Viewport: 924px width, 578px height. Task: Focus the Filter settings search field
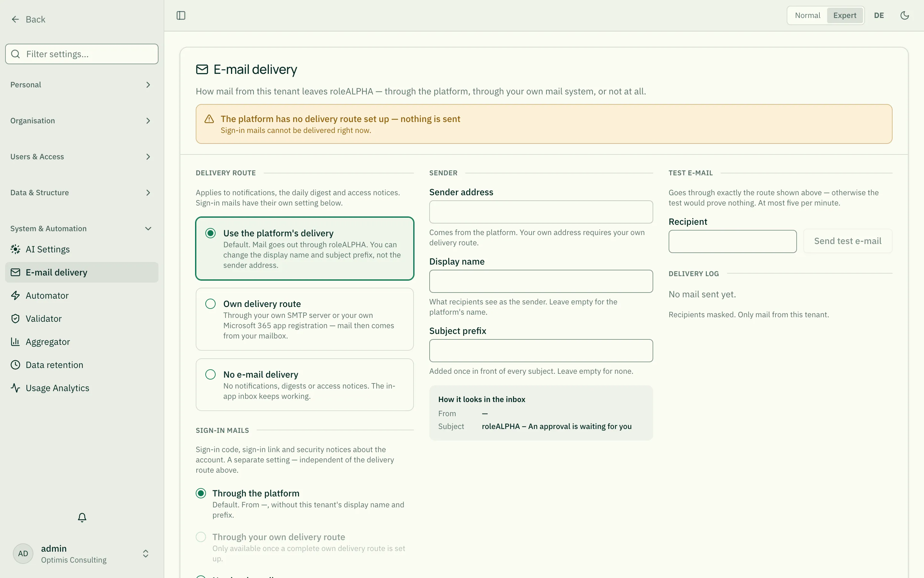[82, 54]
